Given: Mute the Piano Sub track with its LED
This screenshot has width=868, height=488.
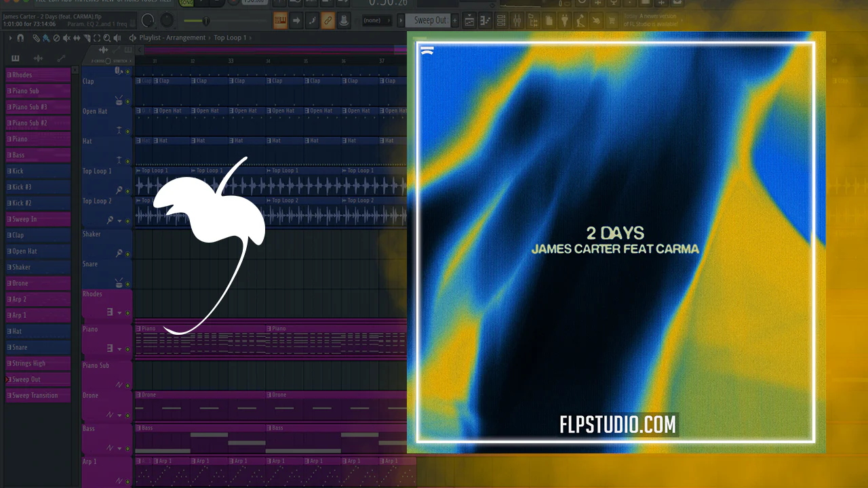Looking at the screenshot, I should pos(127,386).
